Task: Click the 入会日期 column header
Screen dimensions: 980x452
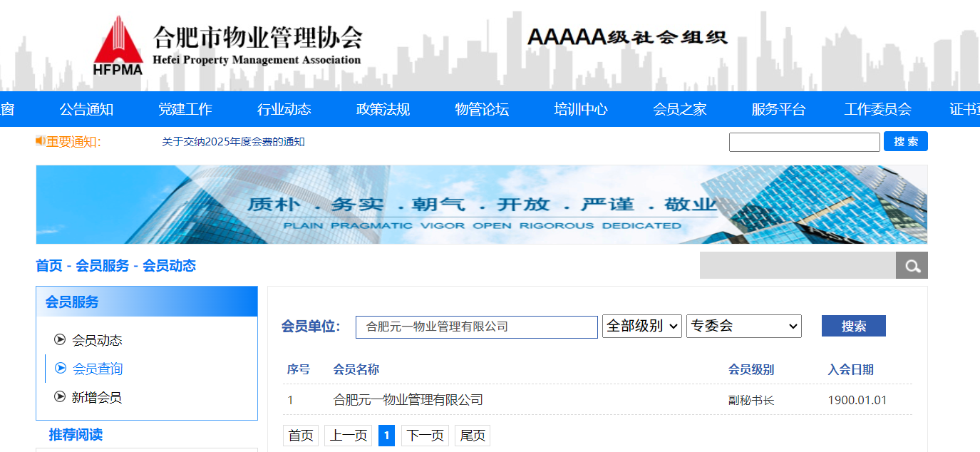Action: pos(851,369)
